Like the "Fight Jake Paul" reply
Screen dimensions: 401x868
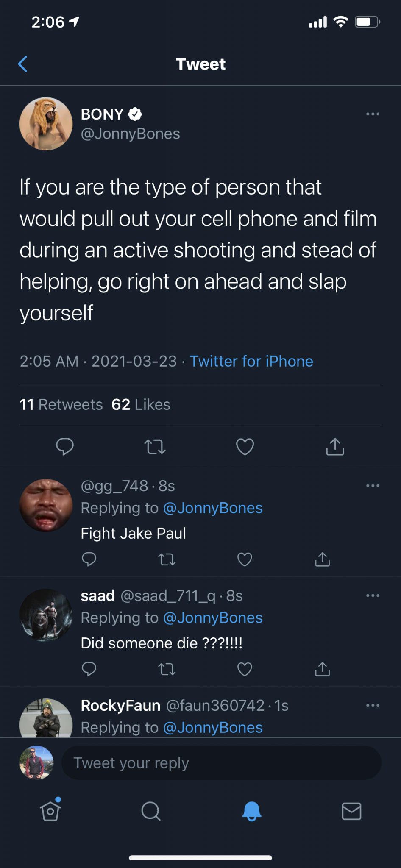coord(245,559)
